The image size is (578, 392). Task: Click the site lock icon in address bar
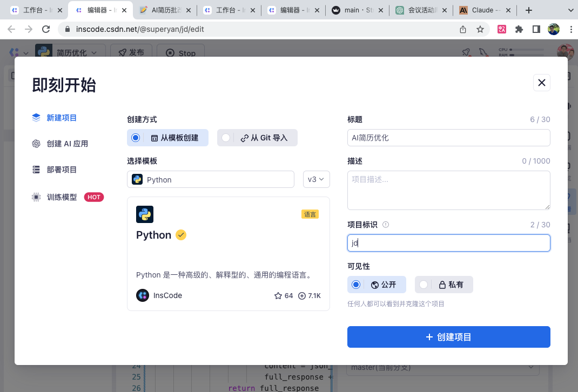click(x=68, y=29)
